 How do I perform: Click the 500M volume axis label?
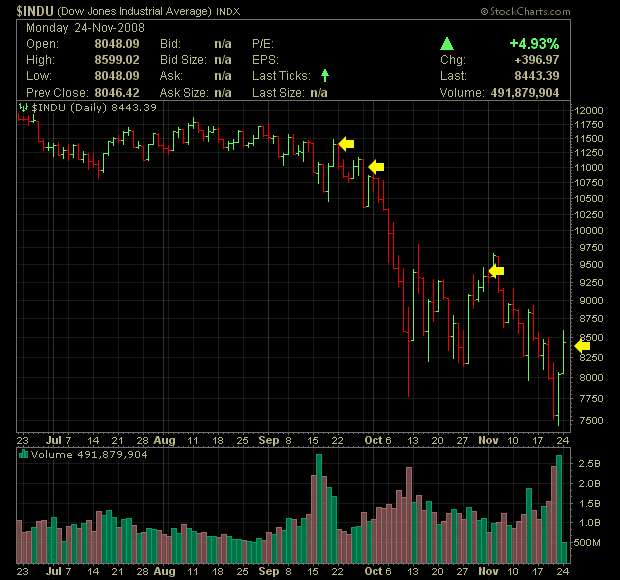586,542
